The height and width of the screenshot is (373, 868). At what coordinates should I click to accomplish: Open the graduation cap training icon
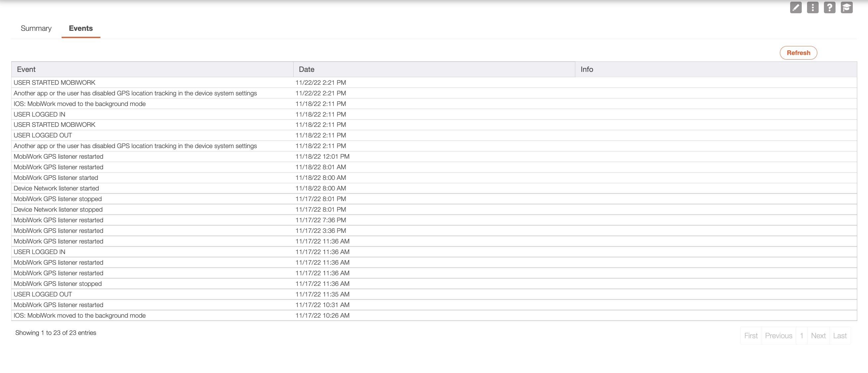(846, 7)
